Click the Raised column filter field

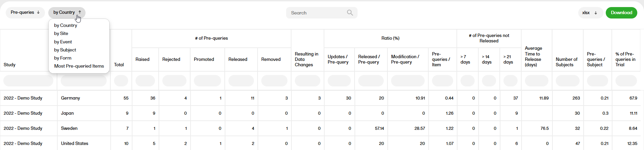145,81
